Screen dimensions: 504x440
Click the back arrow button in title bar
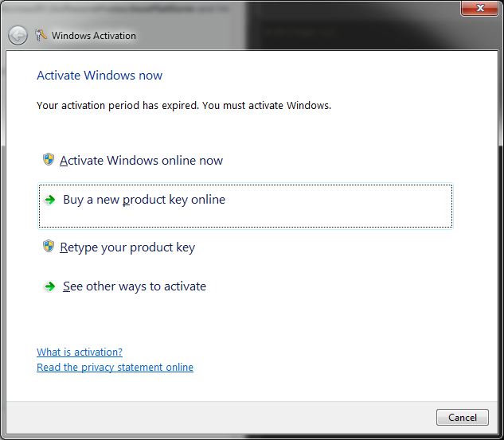[18, 35]
